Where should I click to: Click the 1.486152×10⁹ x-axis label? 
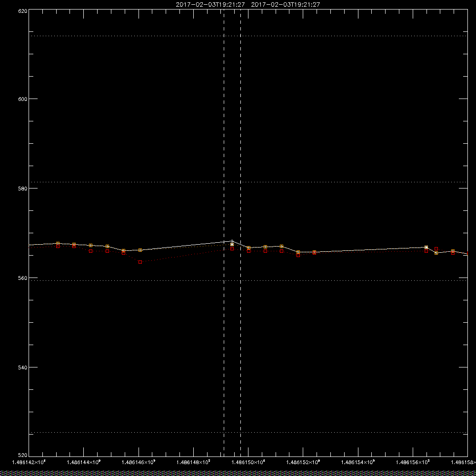(x=304, y=462)
